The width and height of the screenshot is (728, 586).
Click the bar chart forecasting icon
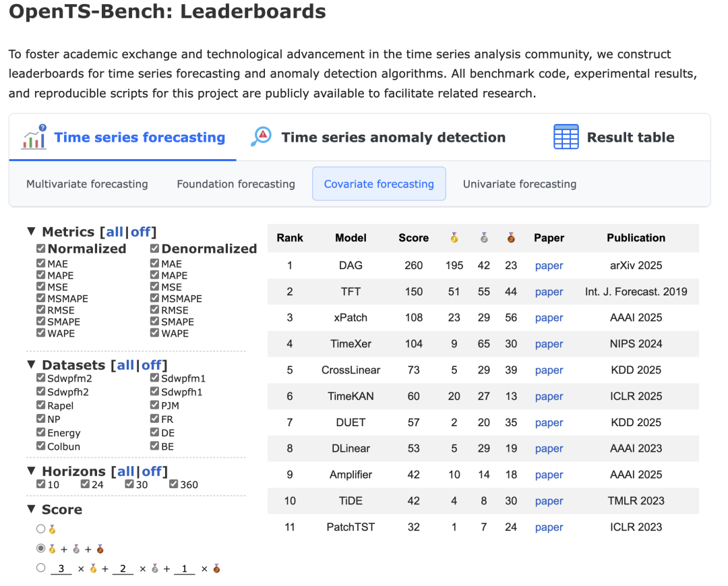34,137
